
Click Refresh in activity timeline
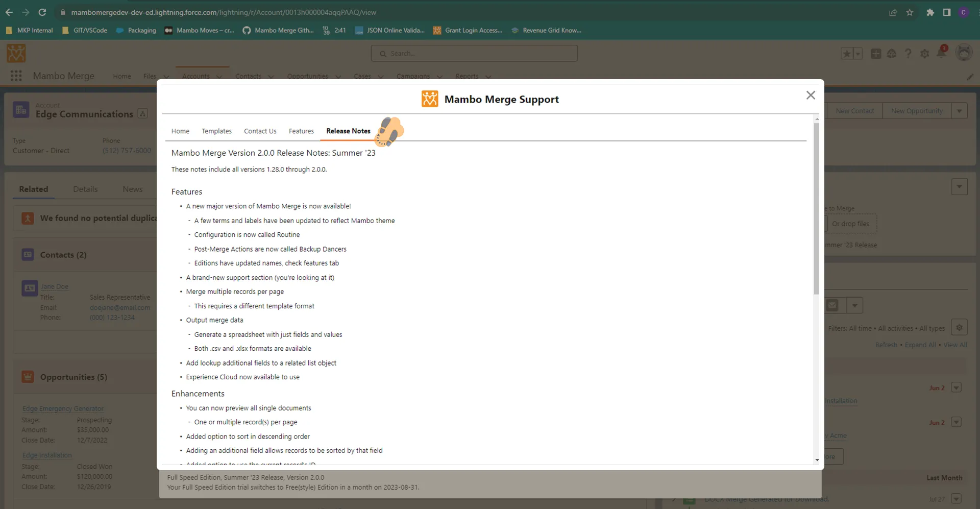click(x=886, y=345)
